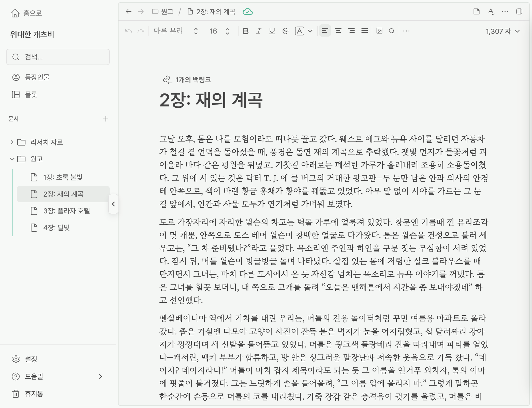The image size is (532, 408).
Task: Toggle underline formatting
Action: (272, 31)
